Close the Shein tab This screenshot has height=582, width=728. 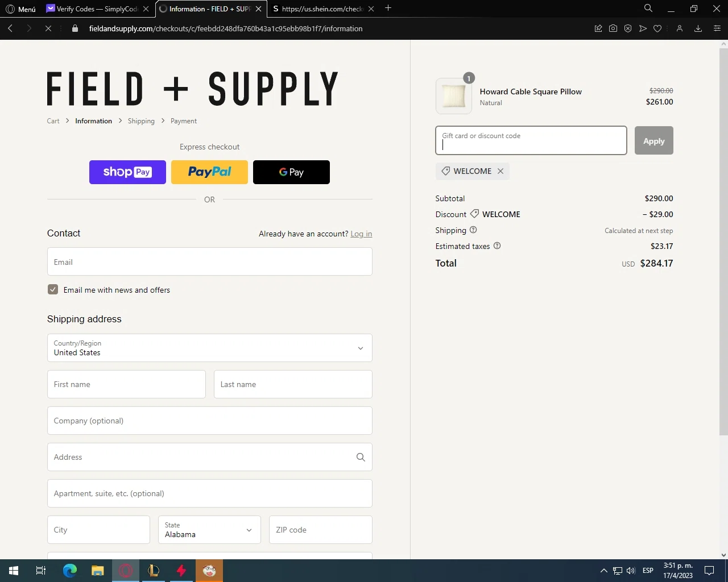pos(371,9)
